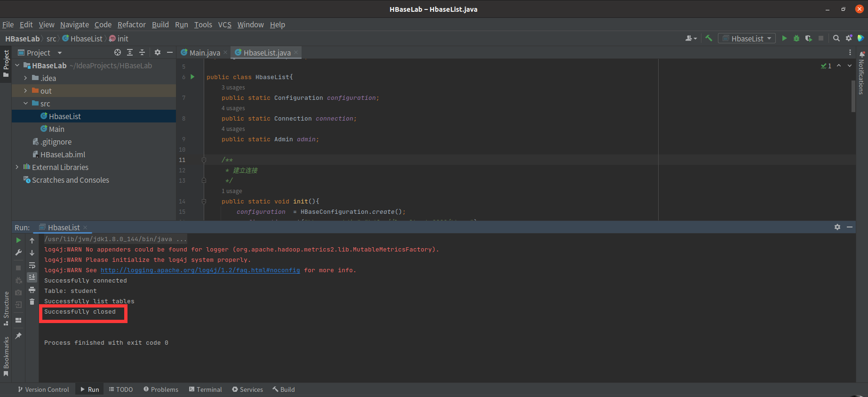This screenshot has height=397, width=868.
Task: Click run gutter icon beside class HbaseList
Action: tap(192, 77)
